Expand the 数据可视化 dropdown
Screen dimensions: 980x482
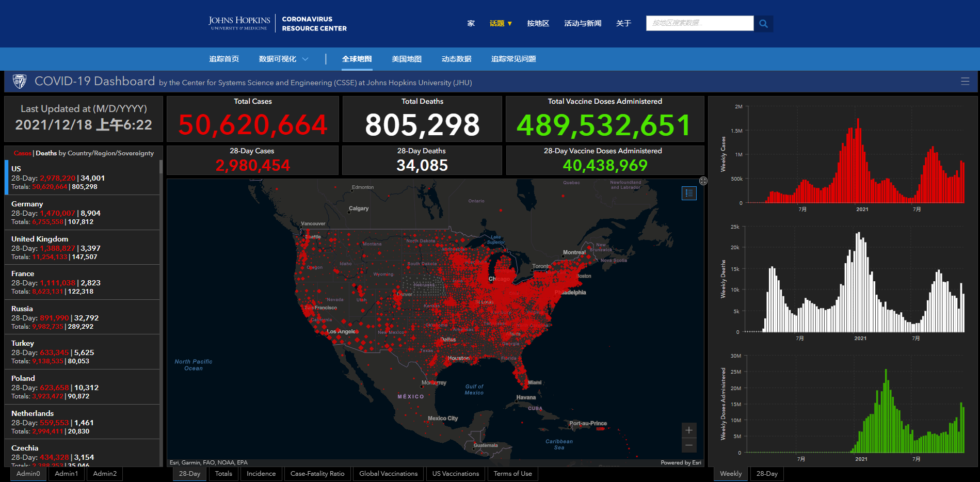click(284, 59)
